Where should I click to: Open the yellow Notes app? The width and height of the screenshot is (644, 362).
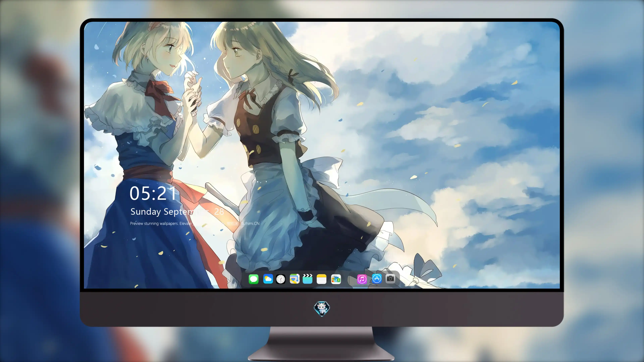(321, 279)
